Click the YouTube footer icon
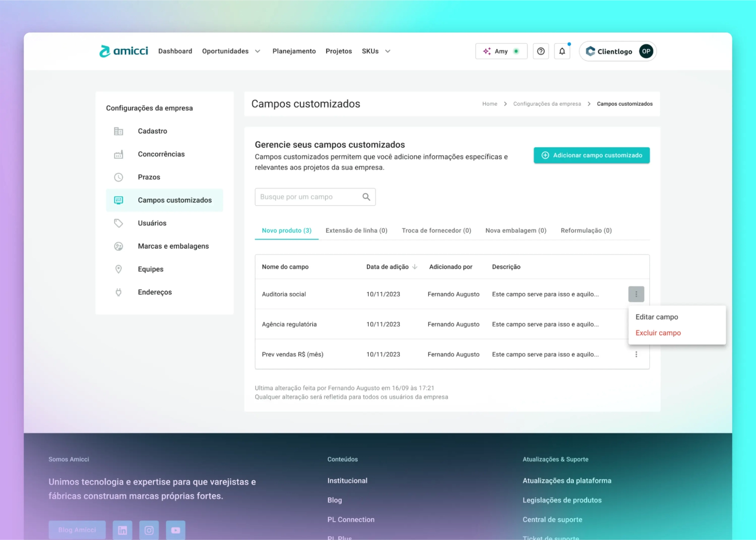 (x=175, y=530)
